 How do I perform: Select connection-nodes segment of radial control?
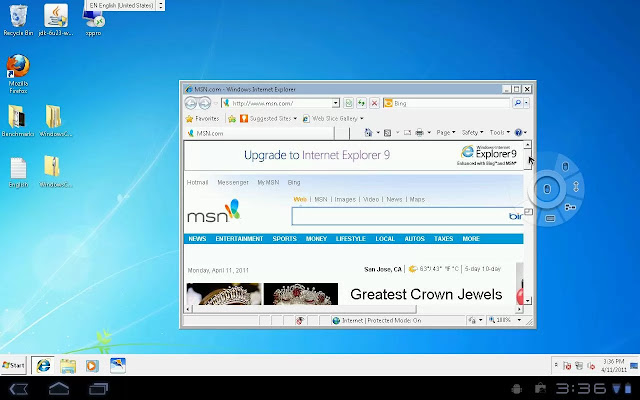tap(570, 208)
